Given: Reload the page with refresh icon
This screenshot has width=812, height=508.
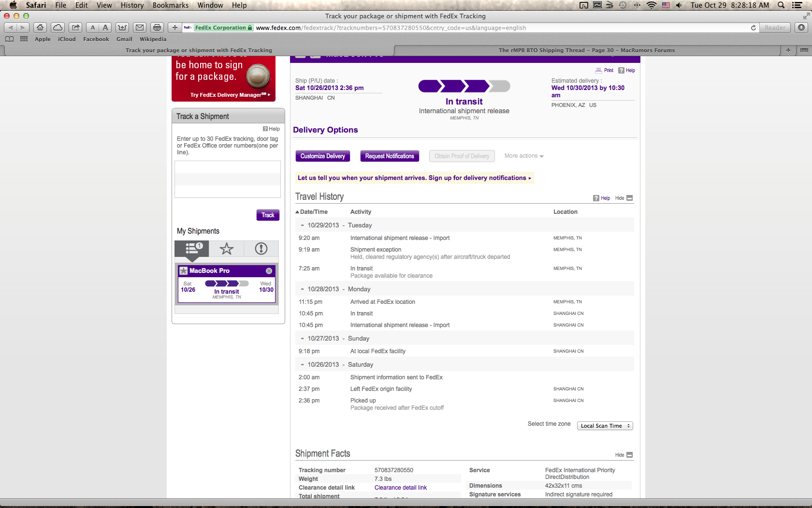Looking at the screenshot, I should pos(753,28).
